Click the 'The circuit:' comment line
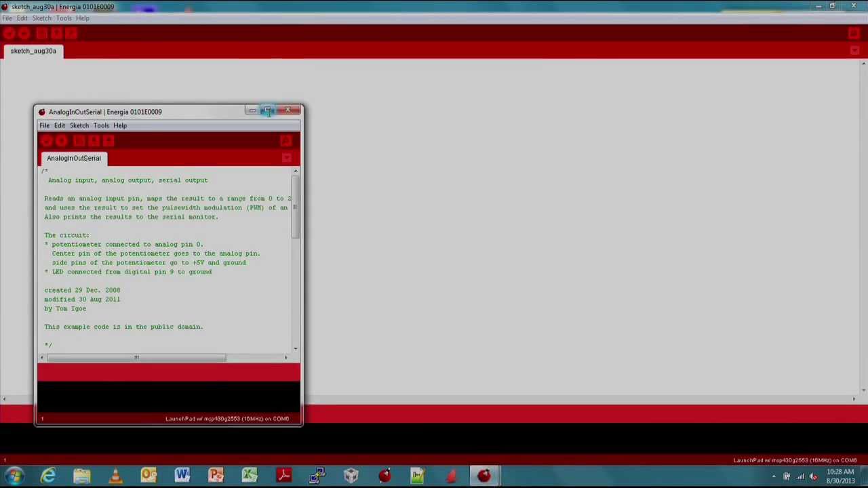868x488 pixels. pyautogui.click(x=66, y=235)
